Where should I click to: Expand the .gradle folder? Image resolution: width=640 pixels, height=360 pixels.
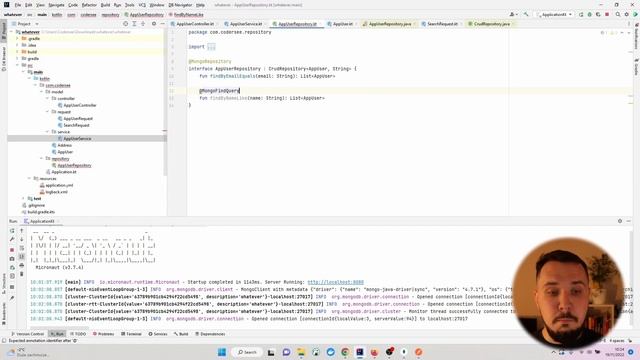coord(18,38)
